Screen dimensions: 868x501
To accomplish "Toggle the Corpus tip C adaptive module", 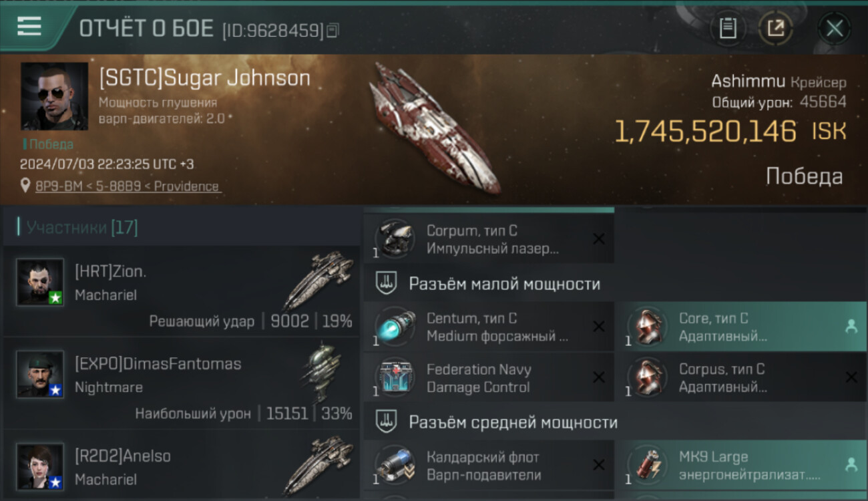I will click(741, 378).
